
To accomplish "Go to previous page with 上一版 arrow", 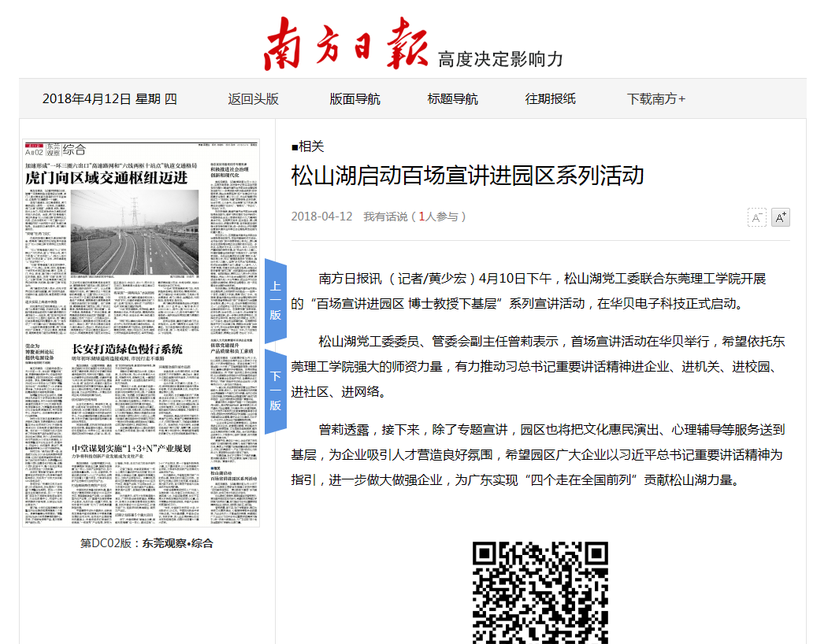I will 275,300.
